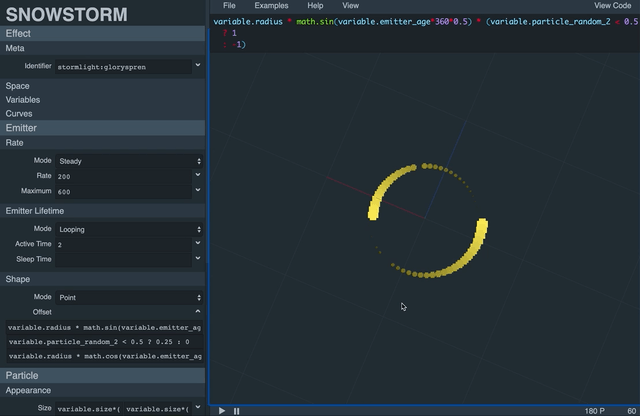Open the File menu

(229, 6)
